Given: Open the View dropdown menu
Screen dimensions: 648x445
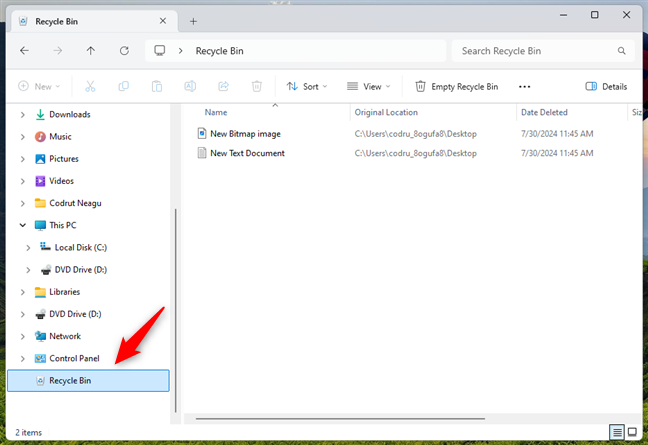Looking at the screenshot, I should click(x=368, y=86).
